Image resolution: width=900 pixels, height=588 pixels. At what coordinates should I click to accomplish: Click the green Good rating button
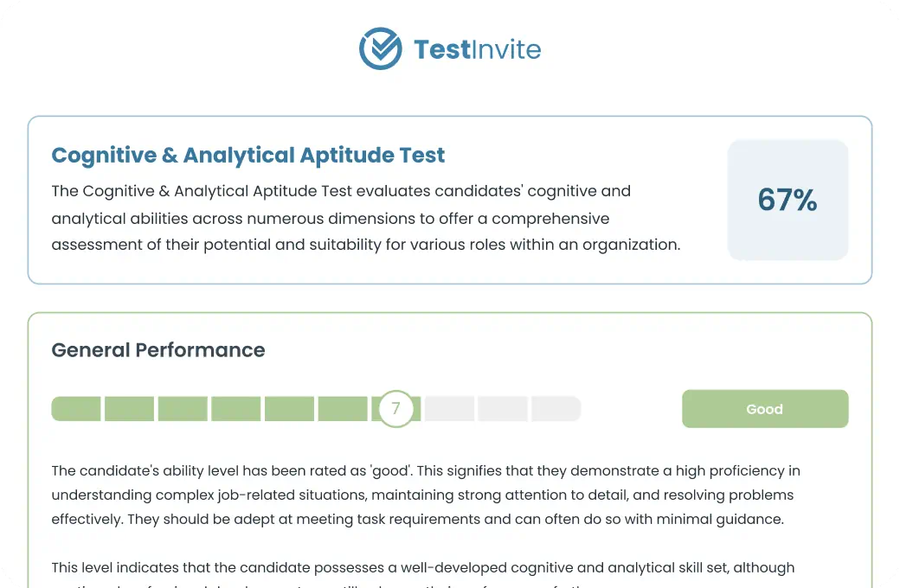(764, 408)
